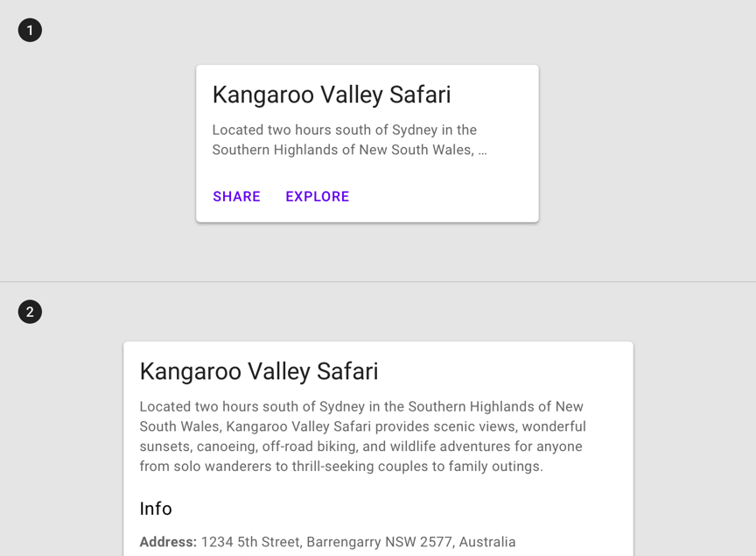Click the number 1 circle badge

pyautogui.click(x=30, y=31)
